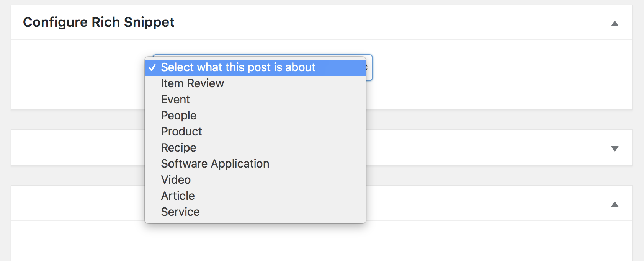Viewport: 644px width, 261px height.
Task: Collapse the bottom panel using its up arrow
Action: [615, 204]
